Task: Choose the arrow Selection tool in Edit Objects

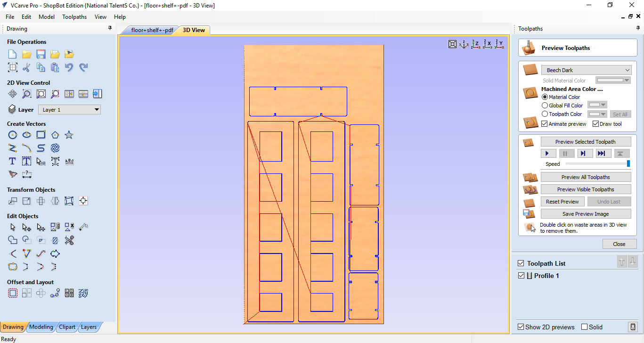Action: pos(13,228)
